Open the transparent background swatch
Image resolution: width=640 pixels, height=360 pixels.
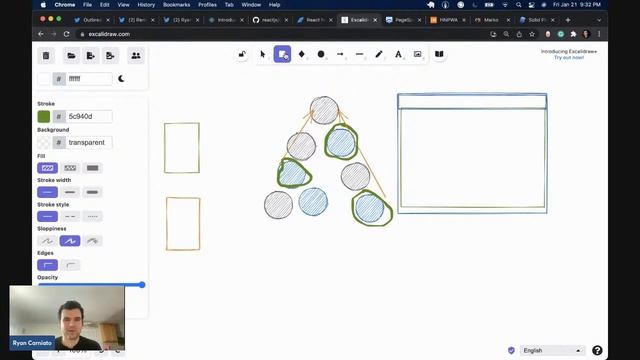tap(44, 142)
